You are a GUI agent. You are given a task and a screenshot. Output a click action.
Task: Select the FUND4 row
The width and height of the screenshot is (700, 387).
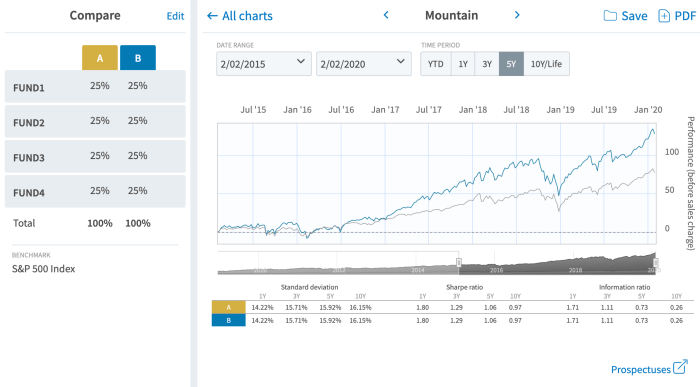coord(95,191)
